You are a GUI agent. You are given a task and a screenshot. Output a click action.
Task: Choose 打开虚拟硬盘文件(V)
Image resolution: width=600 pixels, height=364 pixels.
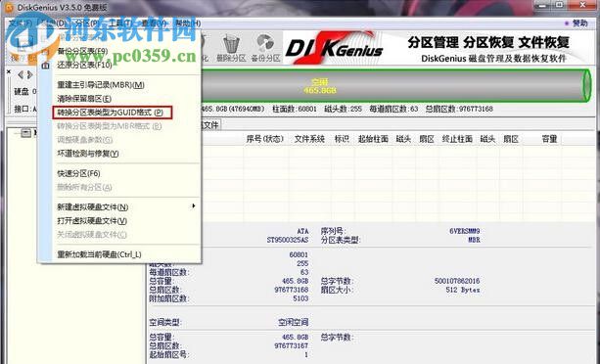pos(92,220)
